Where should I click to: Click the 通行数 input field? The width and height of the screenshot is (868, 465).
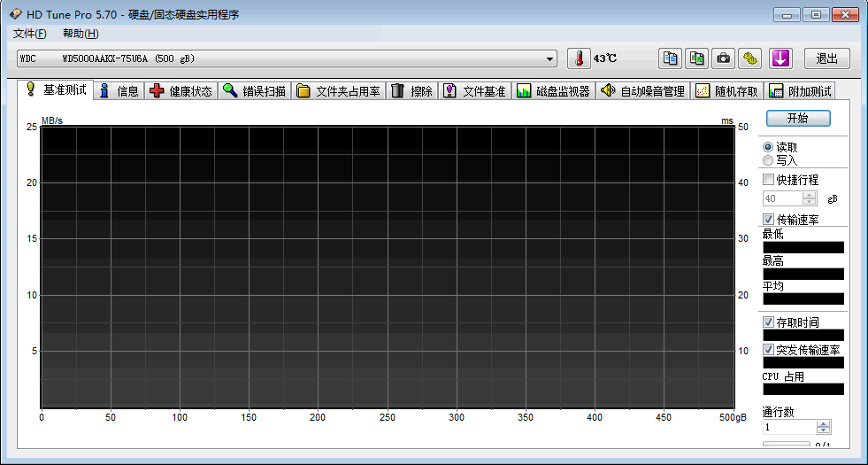click(x=789, y=427)
